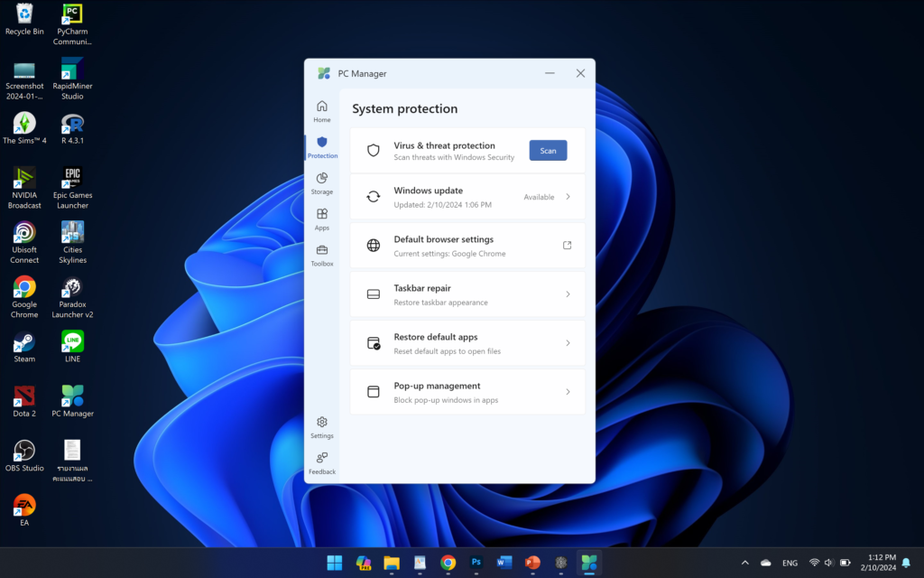
Task: Select the Thai-named document on the desktop
Action: [x=72, y=461]
